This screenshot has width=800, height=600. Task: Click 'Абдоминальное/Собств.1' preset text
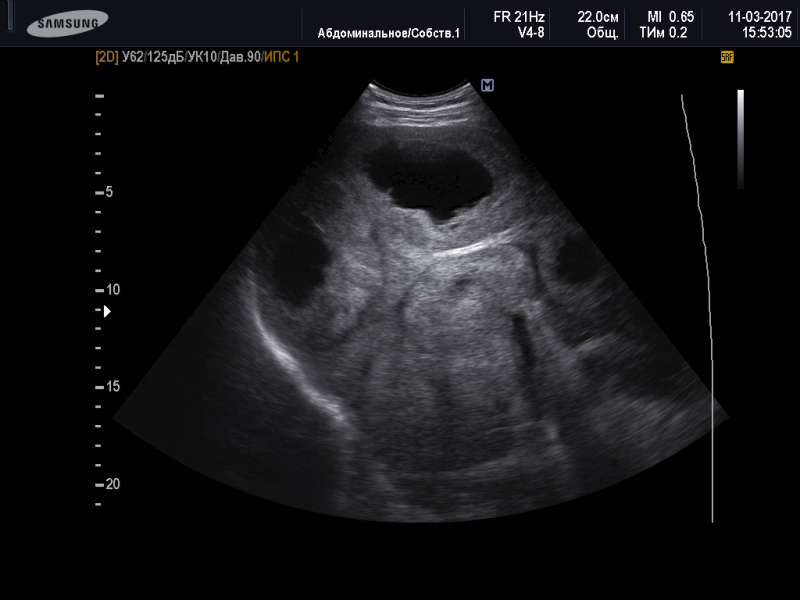388,34
